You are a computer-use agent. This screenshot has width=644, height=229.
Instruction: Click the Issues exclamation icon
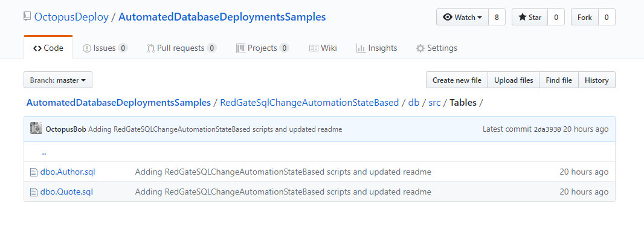click(86, 48)
